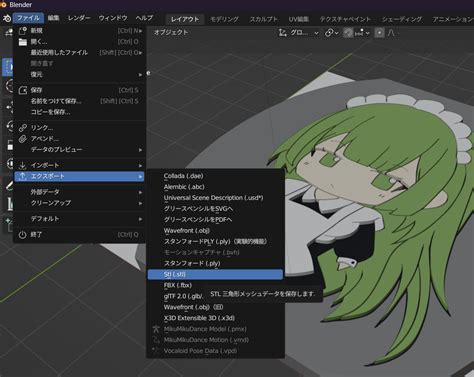Switch to the UV編集 workspace tab
Screen dimensions: 474x377
(x=299, y=19)
